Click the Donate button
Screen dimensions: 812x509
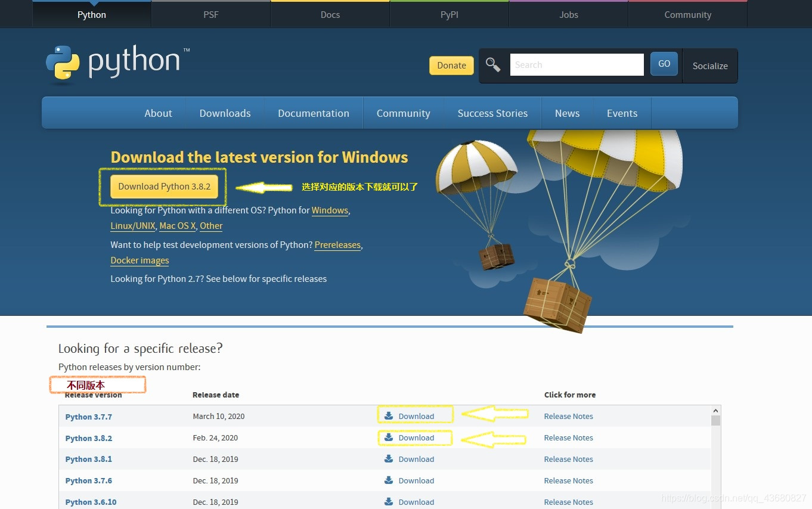coord(451,66)
